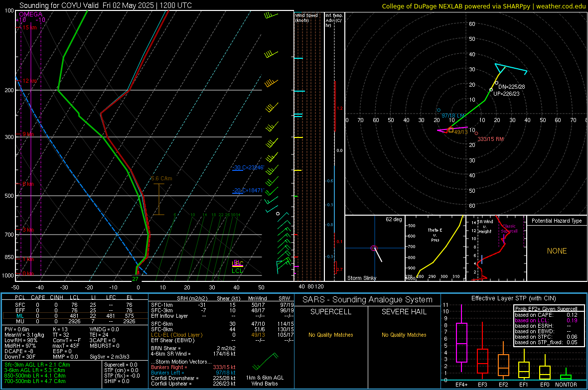Click the -20 C=18471' level label
This screenshot has width=588, height=390.
click(x=248, y=190)
